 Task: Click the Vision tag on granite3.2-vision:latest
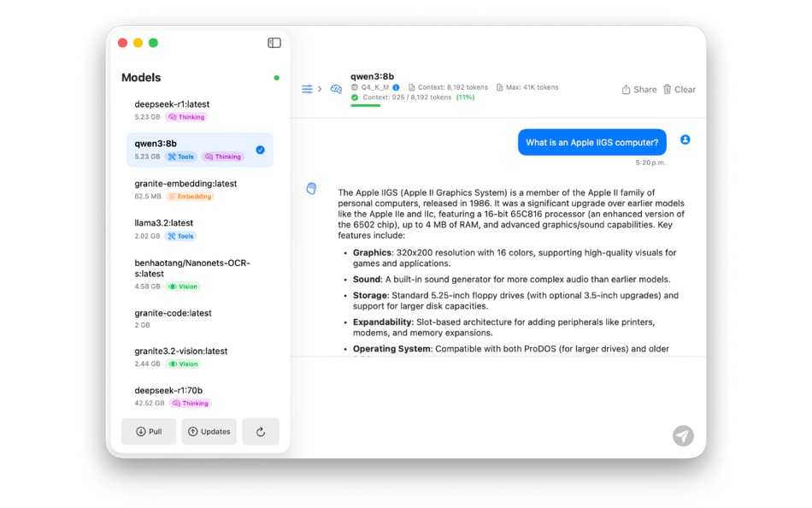point(182,363)
